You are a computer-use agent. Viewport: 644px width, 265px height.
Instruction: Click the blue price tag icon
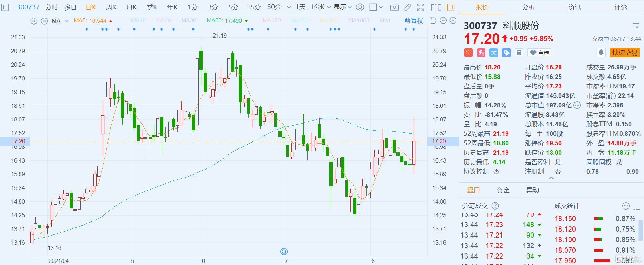point(506,53)
